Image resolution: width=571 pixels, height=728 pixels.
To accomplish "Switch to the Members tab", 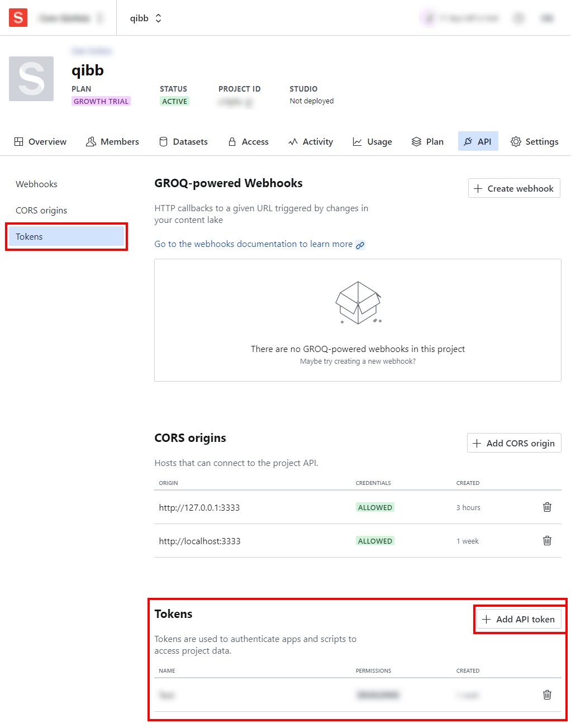I will coord(112,142).
